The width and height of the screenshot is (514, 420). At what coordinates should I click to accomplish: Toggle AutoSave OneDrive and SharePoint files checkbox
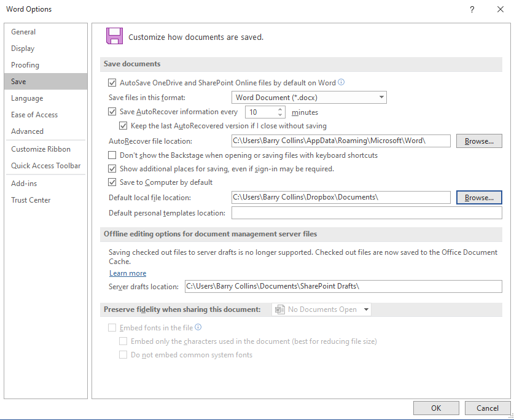click(x=112, y=83)
